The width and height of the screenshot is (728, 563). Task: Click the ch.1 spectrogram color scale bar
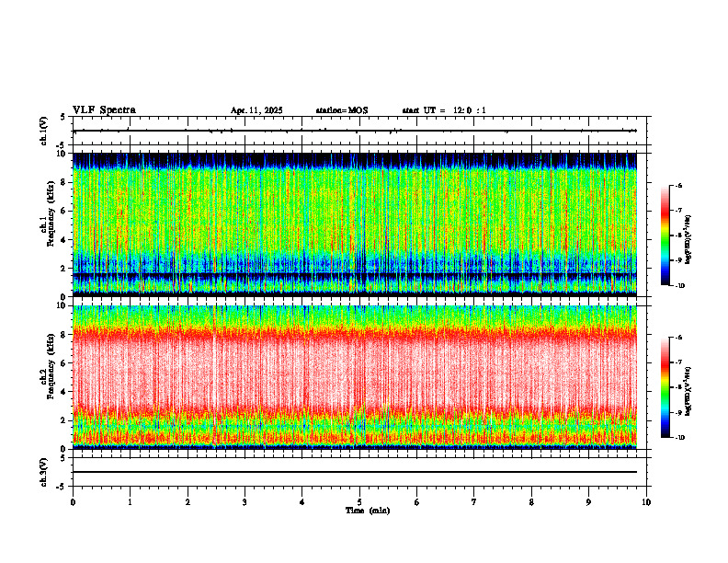(x=665, y=236)
